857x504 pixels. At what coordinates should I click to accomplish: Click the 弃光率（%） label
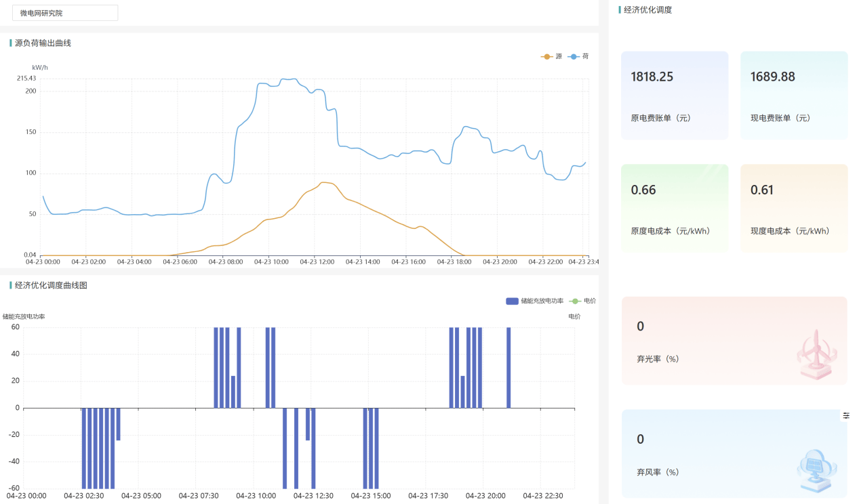pos(658,359)
